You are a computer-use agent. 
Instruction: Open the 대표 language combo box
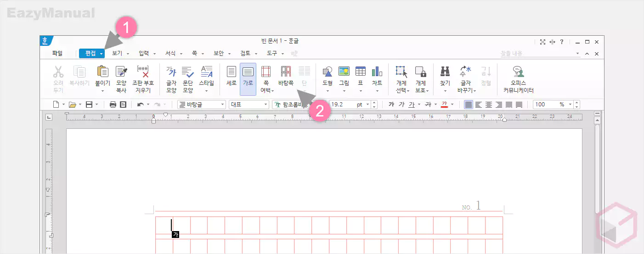tap(249, 105)
